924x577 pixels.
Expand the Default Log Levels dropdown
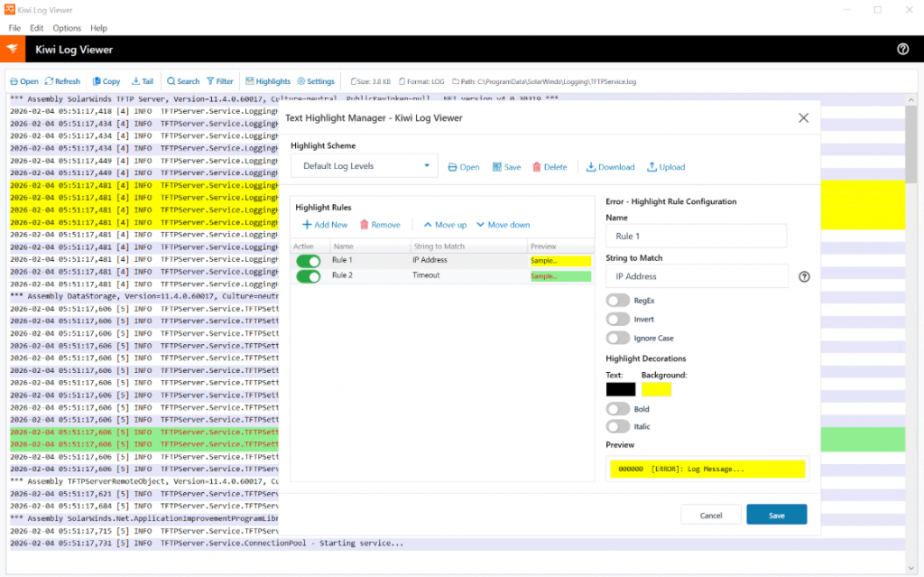click(x=365, y=166)
